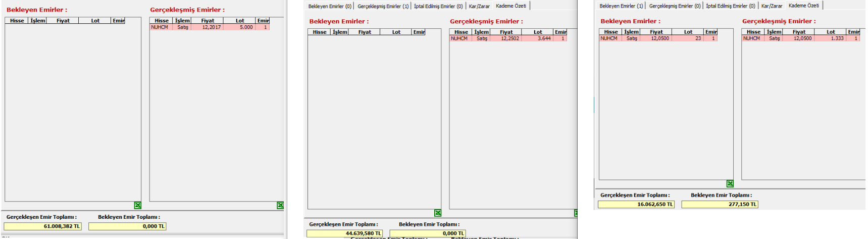Open the Bekleyen Emirler (0) tab

[330, 6]
